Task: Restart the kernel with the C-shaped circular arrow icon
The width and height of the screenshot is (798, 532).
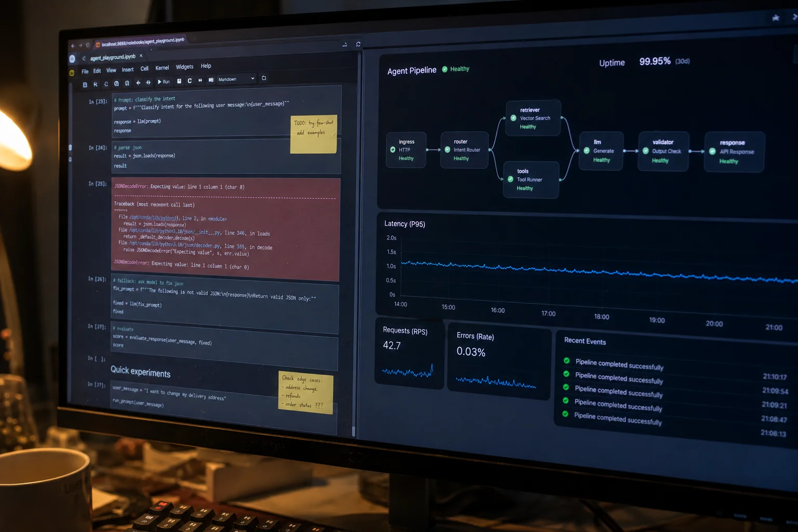Action: [190, 81]
